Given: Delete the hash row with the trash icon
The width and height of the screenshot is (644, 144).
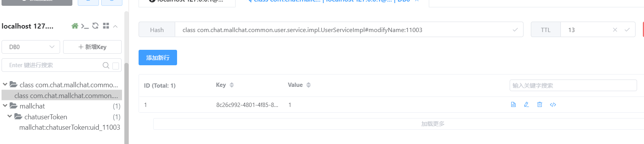Looking at the screenshot, I should (x=540, y=105).
